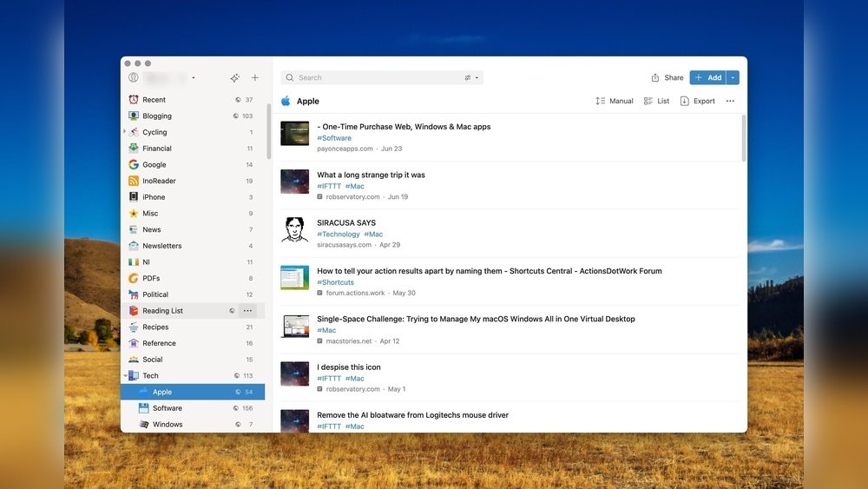The height and width of the screenshot is (489, 868).
Task: Click the Reading List book icon
Action: (x=134, y=311)
